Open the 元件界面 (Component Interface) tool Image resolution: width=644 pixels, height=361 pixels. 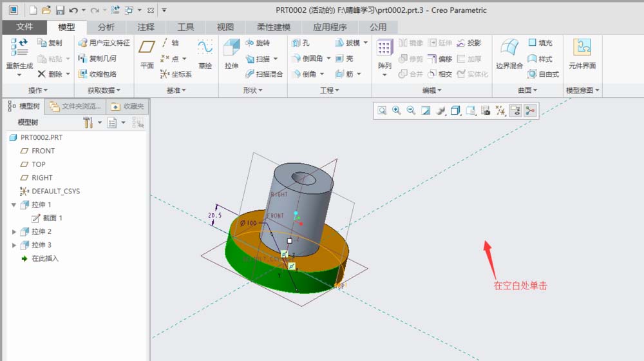[x=582, y=54]
